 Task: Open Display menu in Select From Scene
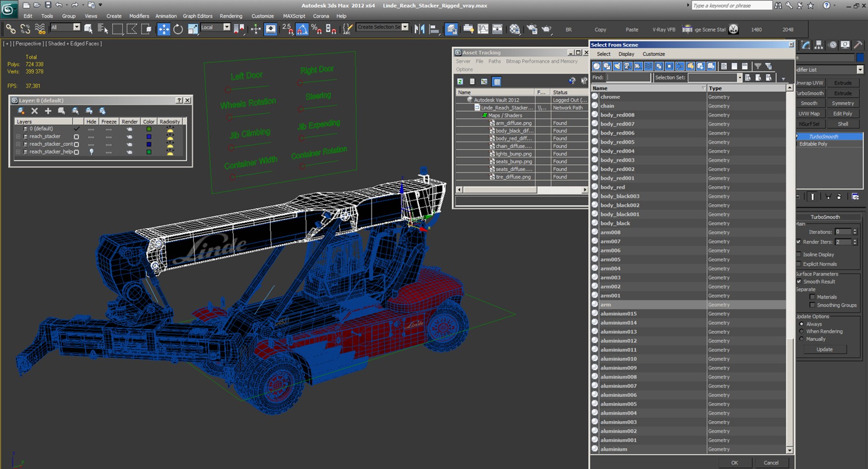(626, 54)
